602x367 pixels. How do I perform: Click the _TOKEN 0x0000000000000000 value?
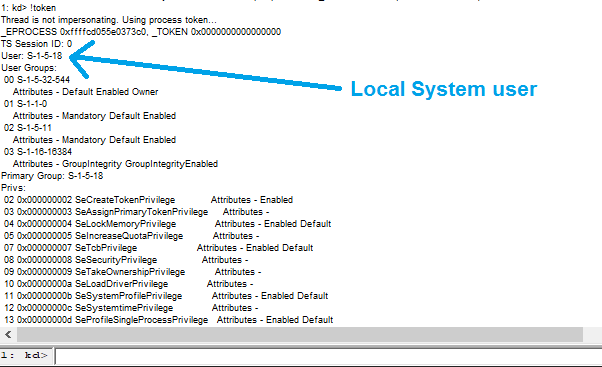(x=217, y=32)
